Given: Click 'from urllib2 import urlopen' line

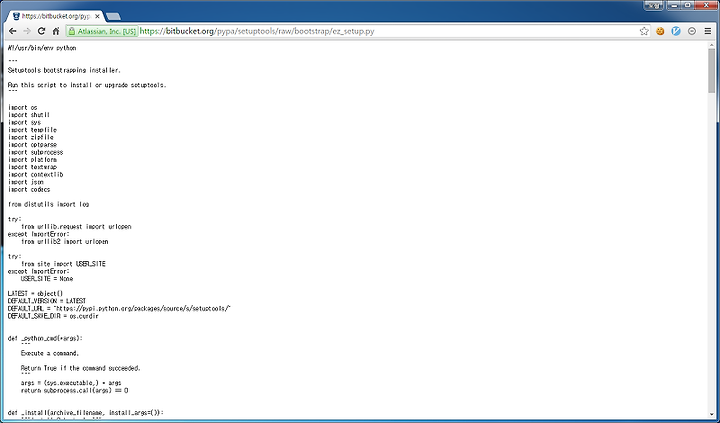Looking at the screenshot, I should (65, 241).
